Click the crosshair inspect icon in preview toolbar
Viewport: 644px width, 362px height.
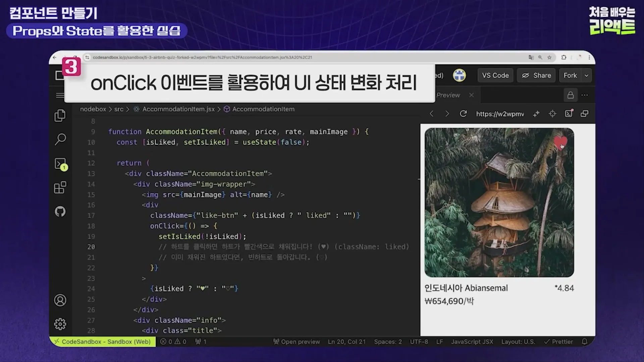(x=552, y=114)
